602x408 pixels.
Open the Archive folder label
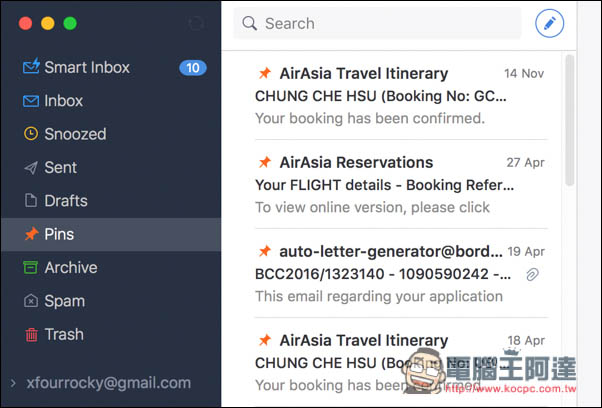click(71, 268)
